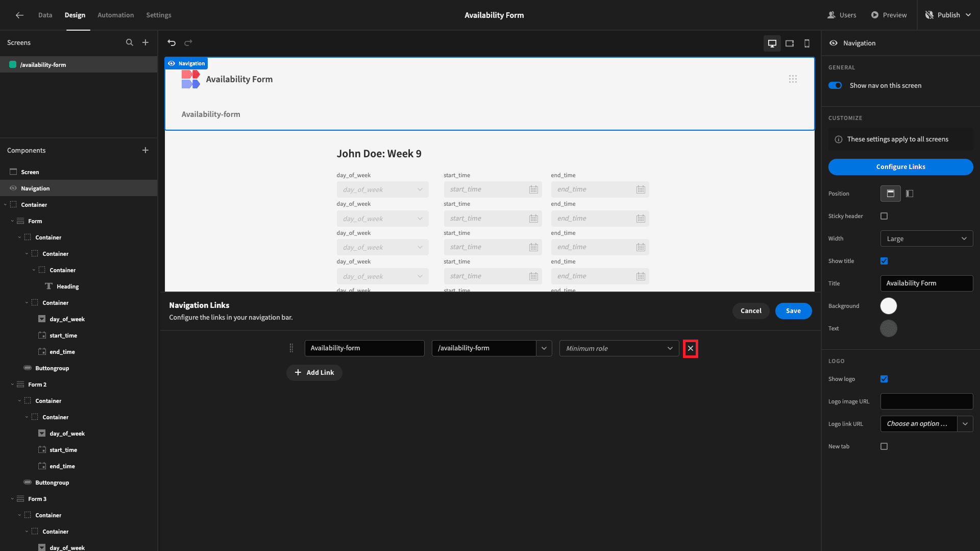Enable the Sticky header checkbox
This screenshot has height=551, width=980.
click(x=884, y=216)
